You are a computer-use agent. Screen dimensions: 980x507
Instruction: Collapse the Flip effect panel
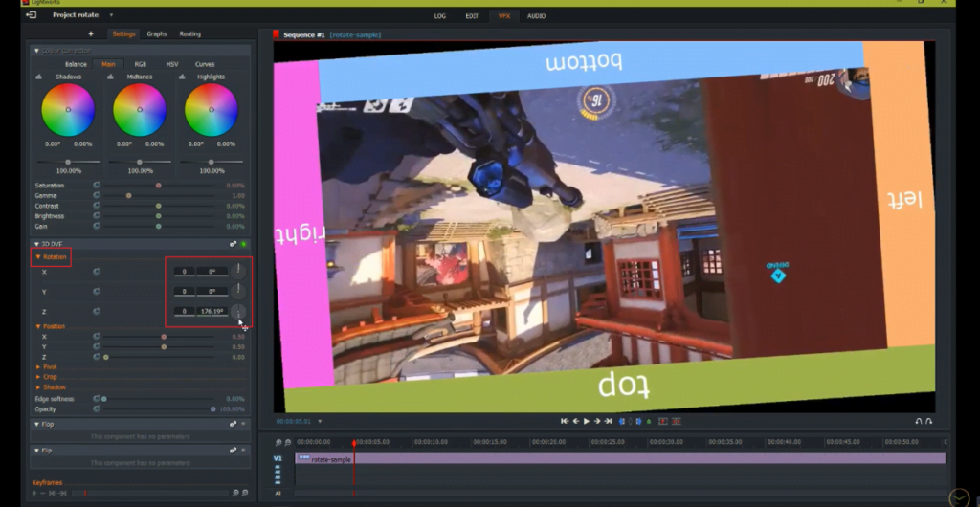(36, 451)
